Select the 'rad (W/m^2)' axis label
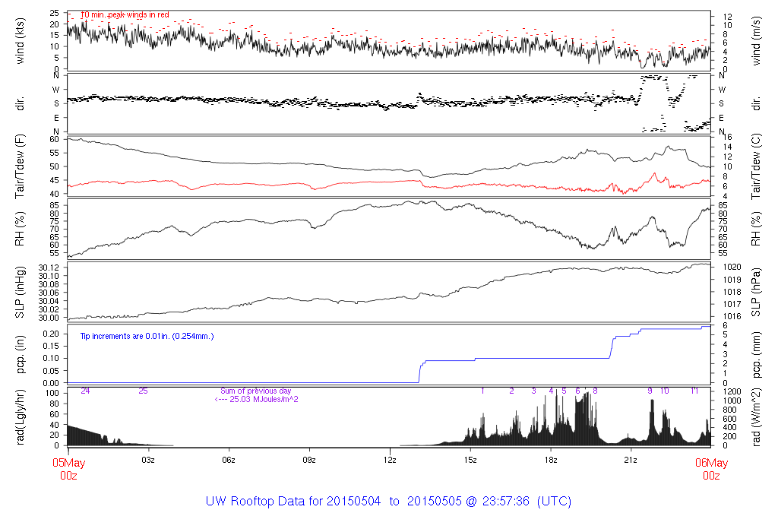 click(756, 417)
